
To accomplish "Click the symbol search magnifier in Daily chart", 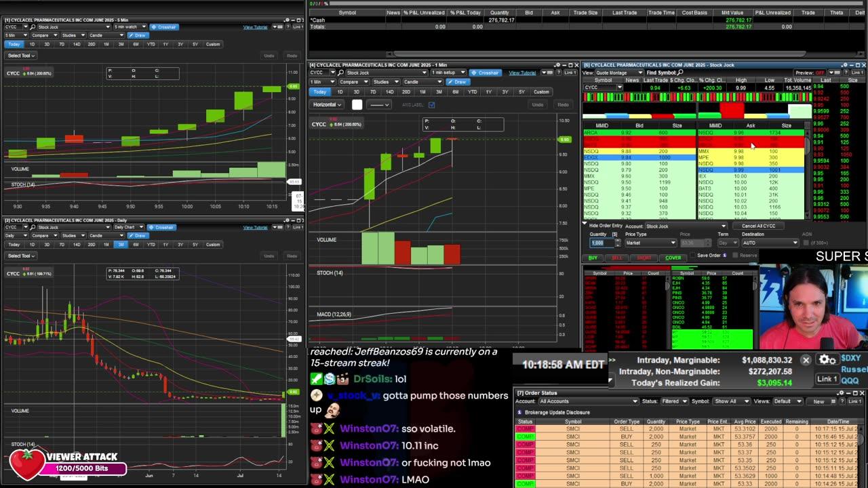I will coord(33,227).
